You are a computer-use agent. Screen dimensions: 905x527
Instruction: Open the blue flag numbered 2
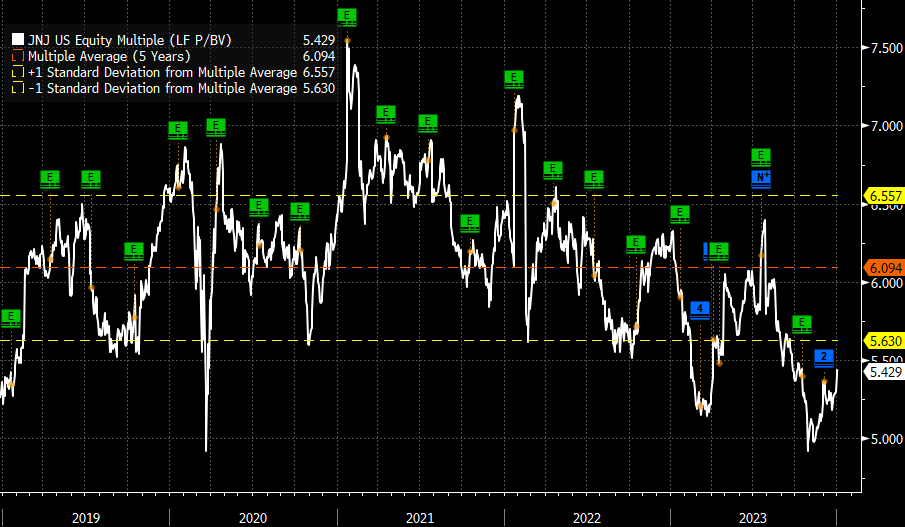[x=824, y=358]
